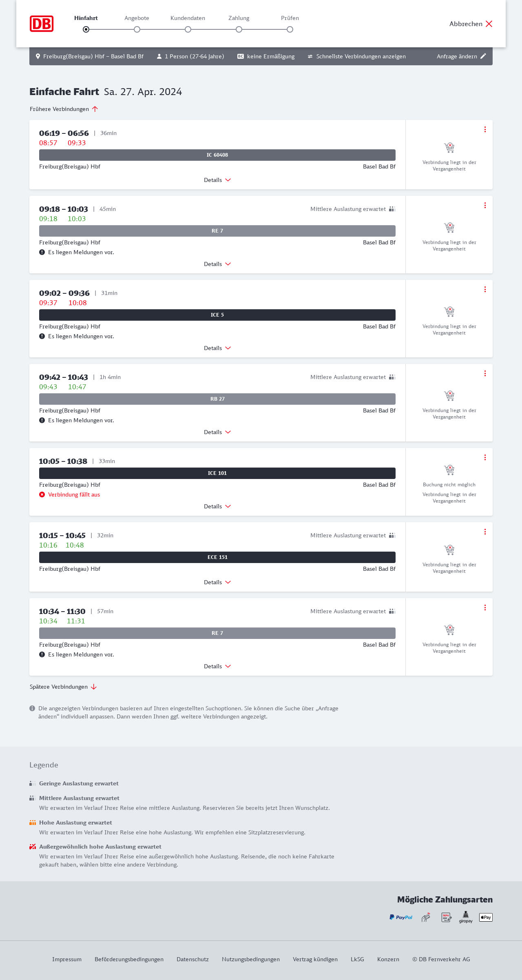Select the Angebote step circle
This screenshot has height=980, width=522.
[137, 29]
